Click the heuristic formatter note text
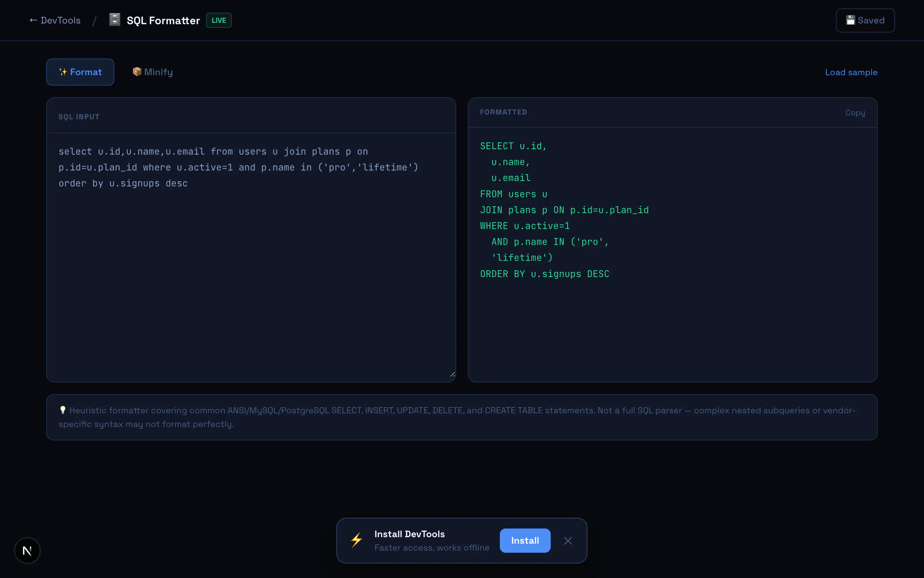This screenshot has width=924, height=578. 457,417
